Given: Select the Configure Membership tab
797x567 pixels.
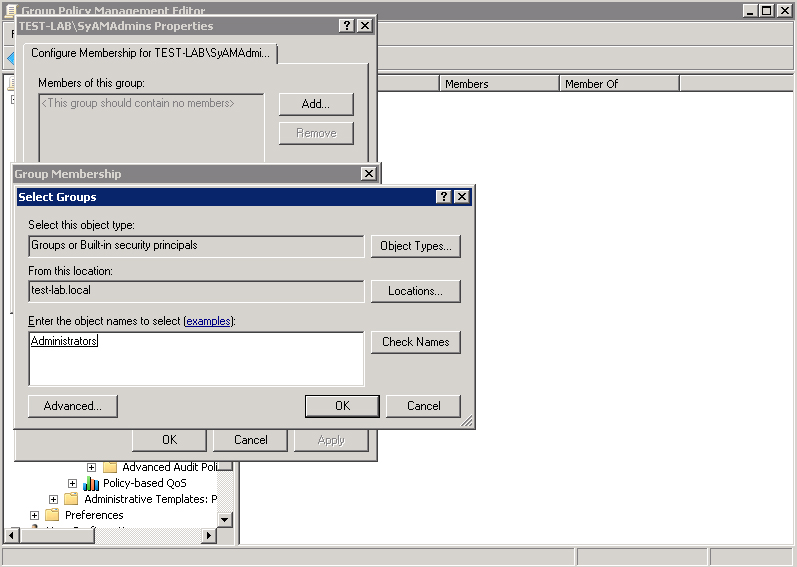Looking at the screenshot, I should click(150, 53).
